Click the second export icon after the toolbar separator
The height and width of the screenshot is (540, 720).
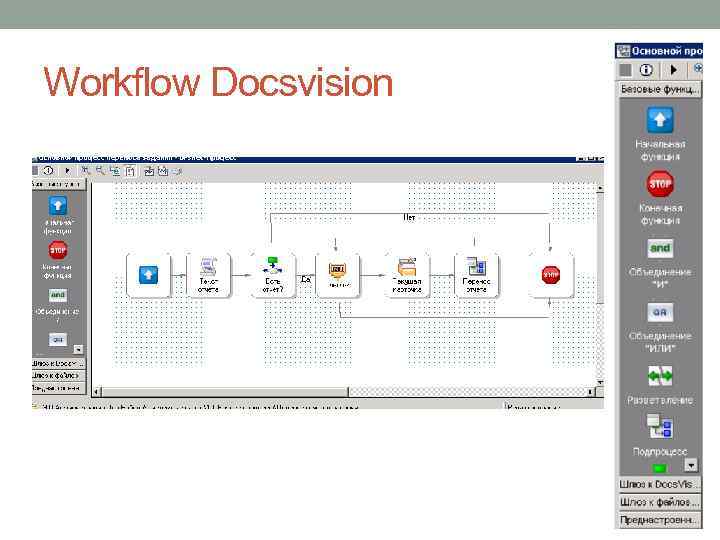tap(163, 171)
